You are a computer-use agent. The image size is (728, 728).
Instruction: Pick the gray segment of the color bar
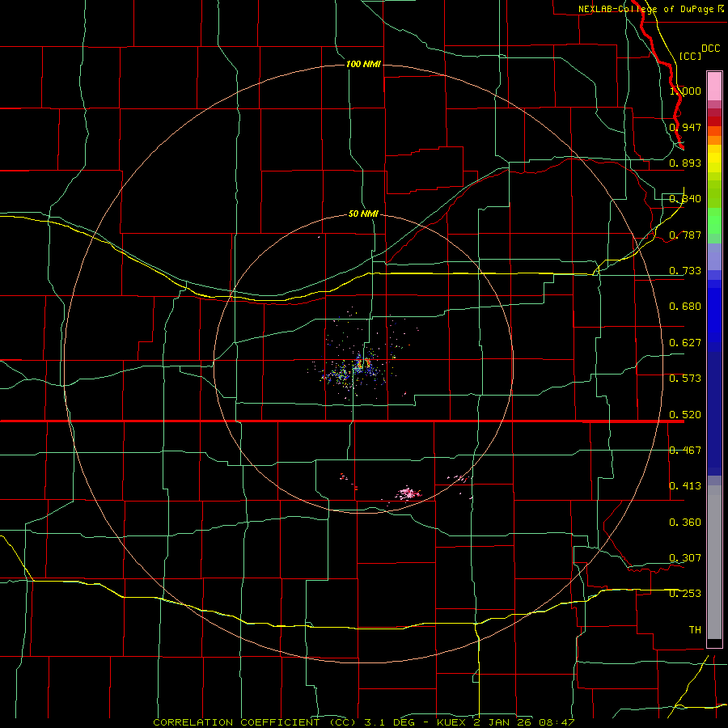714,562
